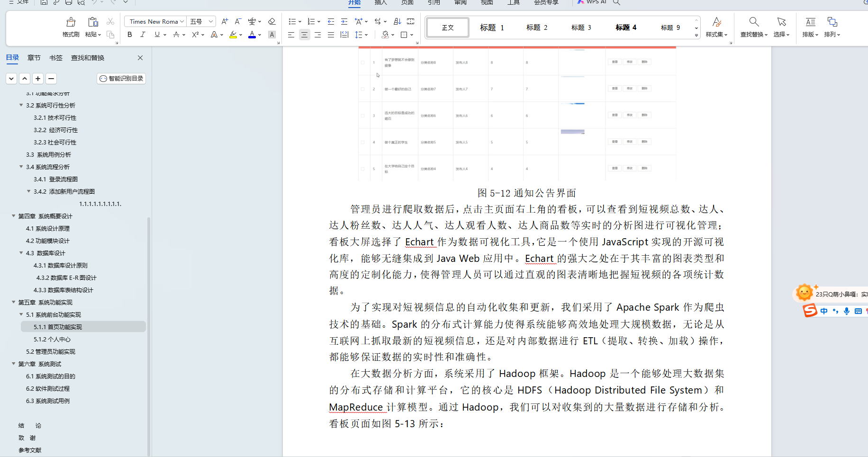This screenshot has height=457, width=868.
Task: Open Find and Replace (查找替换)
Action: click(x=753, y=27)
